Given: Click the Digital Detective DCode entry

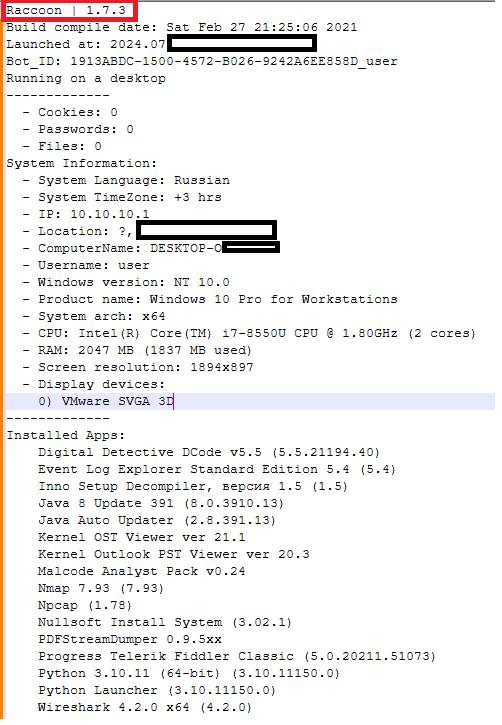Looking at the screenshot, I should pyautogui.click(x=209, y=453).
